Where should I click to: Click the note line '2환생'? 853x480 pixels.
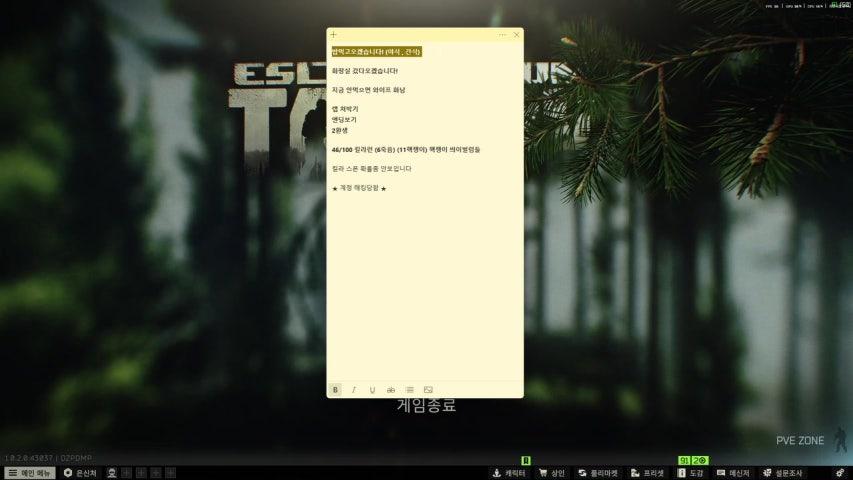pos(339,131)
